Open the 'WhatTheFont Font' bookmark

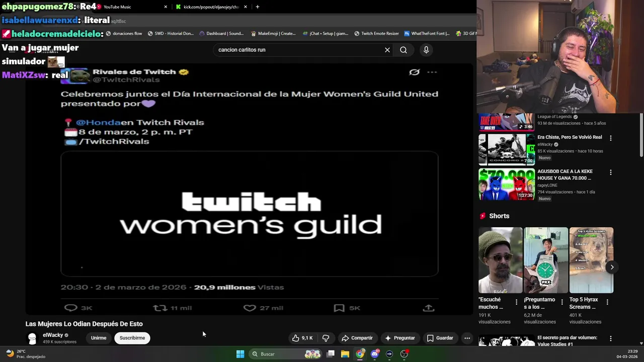pyautogui.click(x=427, y=34)
